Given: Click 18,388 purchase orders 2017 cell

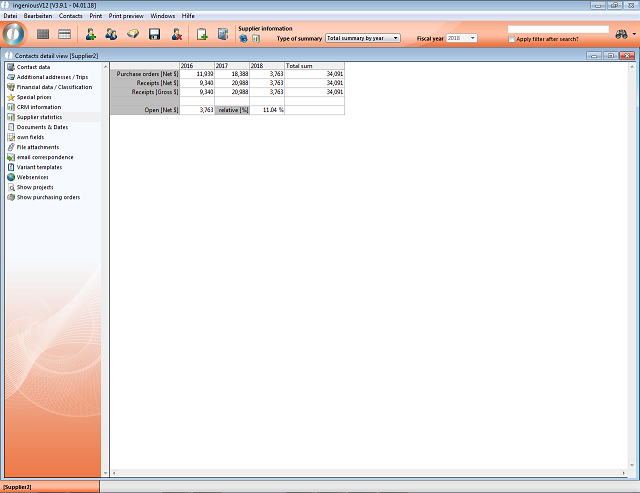Looking at the screenshot, I should click(x=232, y=74).
